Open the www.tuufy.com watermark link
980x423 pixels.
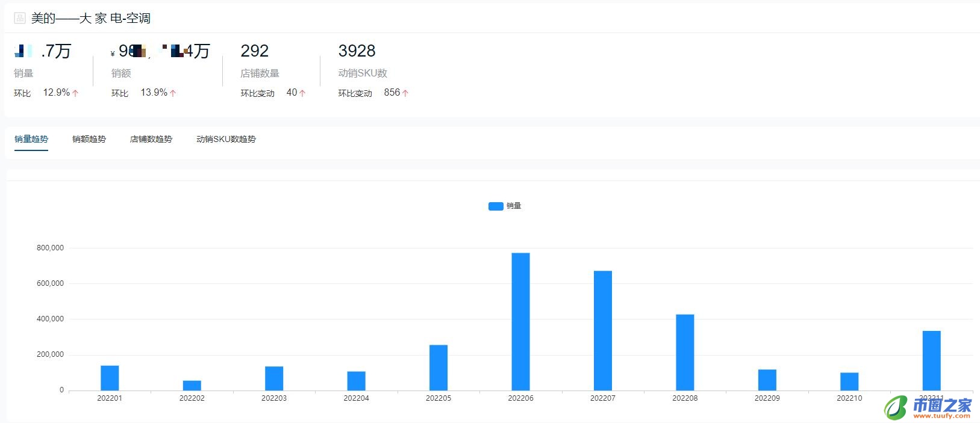[943, 416]
